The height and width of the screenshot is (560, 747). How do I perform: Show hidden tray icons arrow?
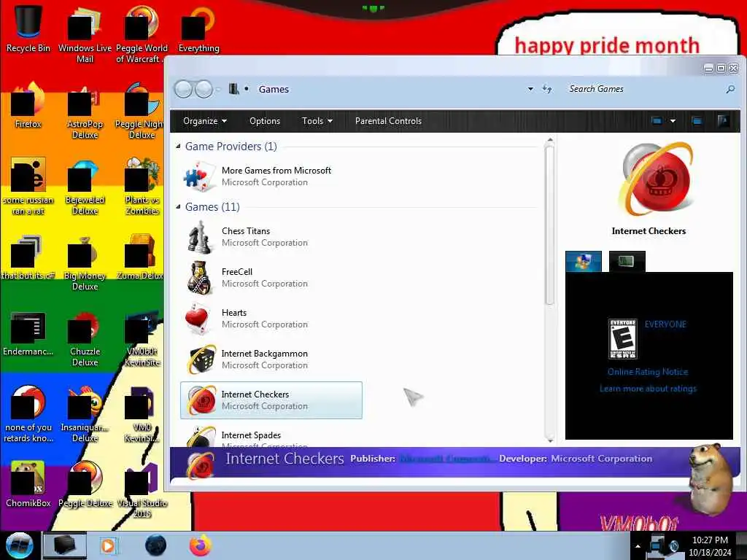638,546
